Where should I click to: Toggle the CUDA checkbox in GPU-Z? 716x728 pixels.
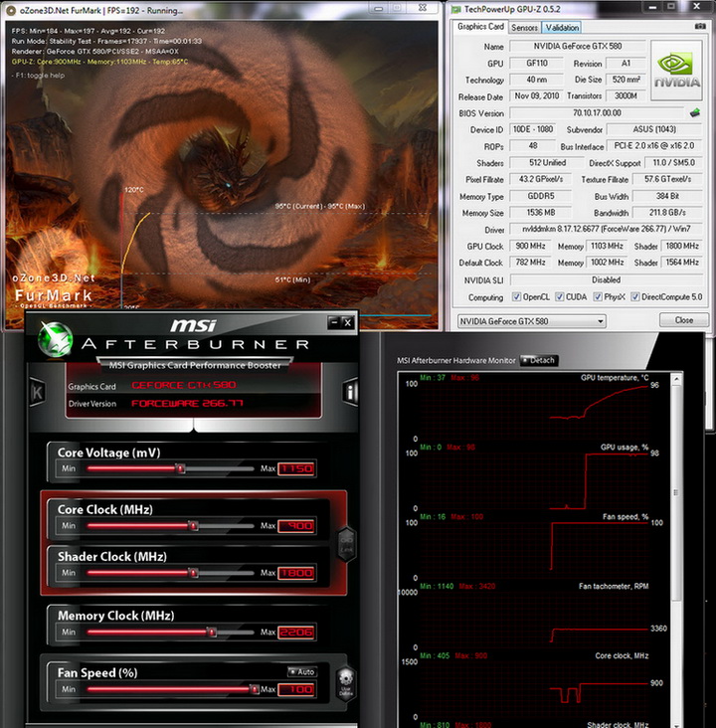click(560, 296)
